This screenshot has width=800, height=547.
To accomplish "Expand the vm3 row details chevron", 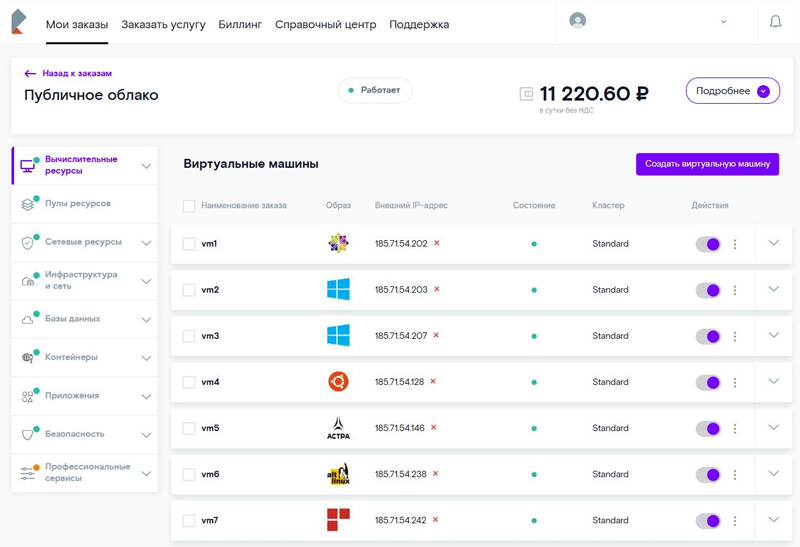I will 773,335.
